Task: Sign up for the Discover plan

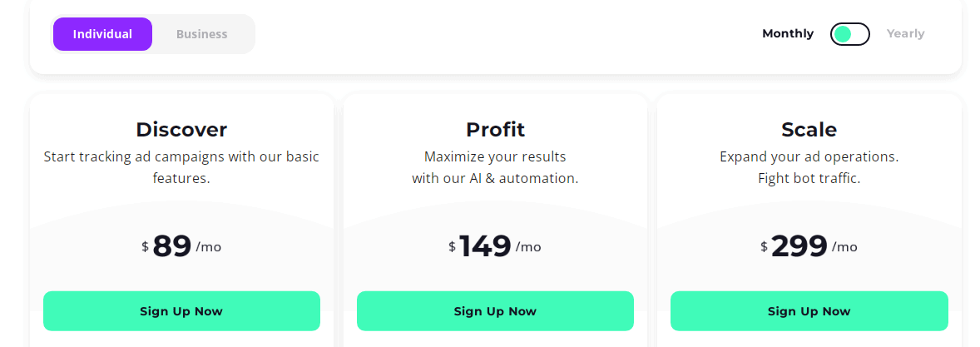Action: click(x=181, y=311)
